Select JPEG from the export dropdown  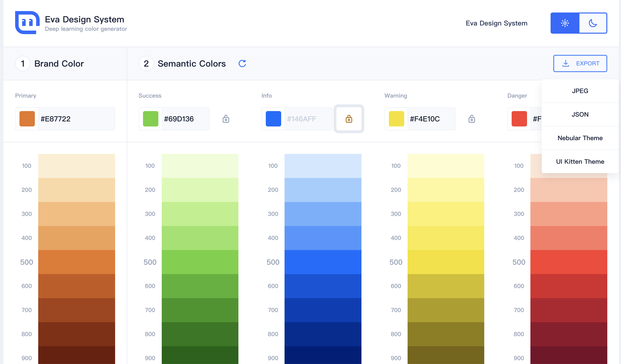point(580,91)
